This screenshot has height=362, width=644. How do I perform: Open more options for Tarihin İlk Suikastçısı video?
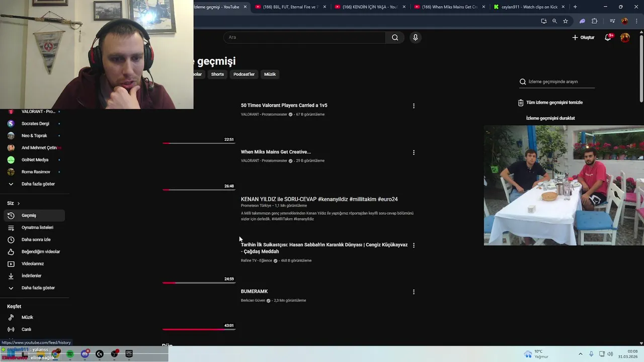[414, 245]
